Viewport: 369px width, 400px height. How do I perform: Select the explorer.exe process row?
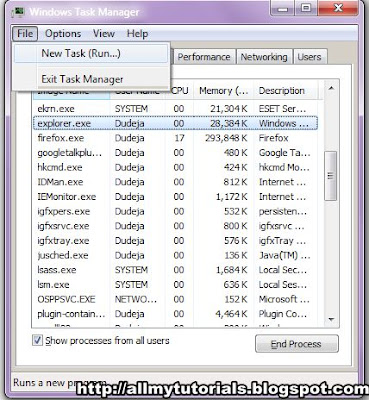(176, 123)
